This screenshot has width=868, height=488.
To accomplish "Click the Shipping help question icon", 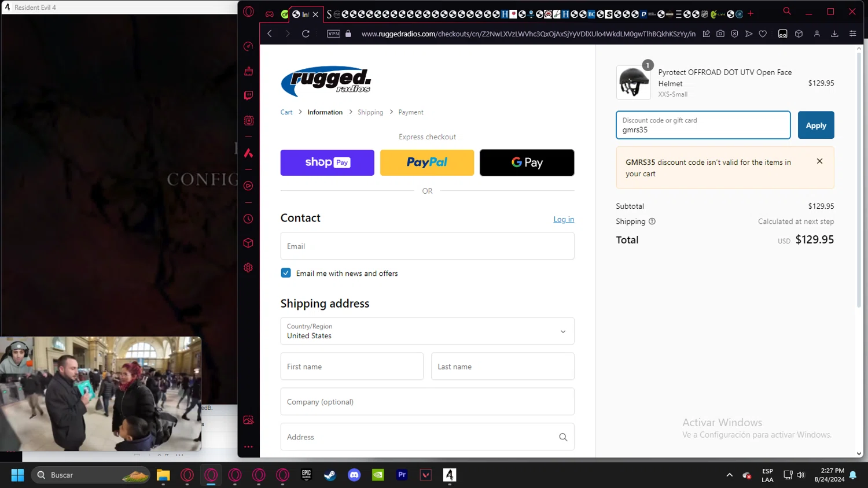I will click(x=652, y=221).
